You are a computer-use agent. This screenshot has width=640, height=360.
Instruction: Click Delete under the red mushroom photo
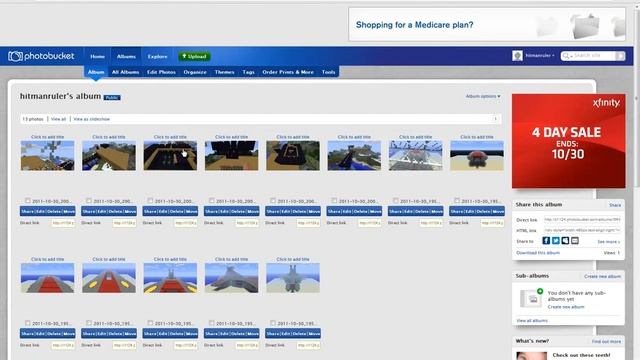click(483, 211)
